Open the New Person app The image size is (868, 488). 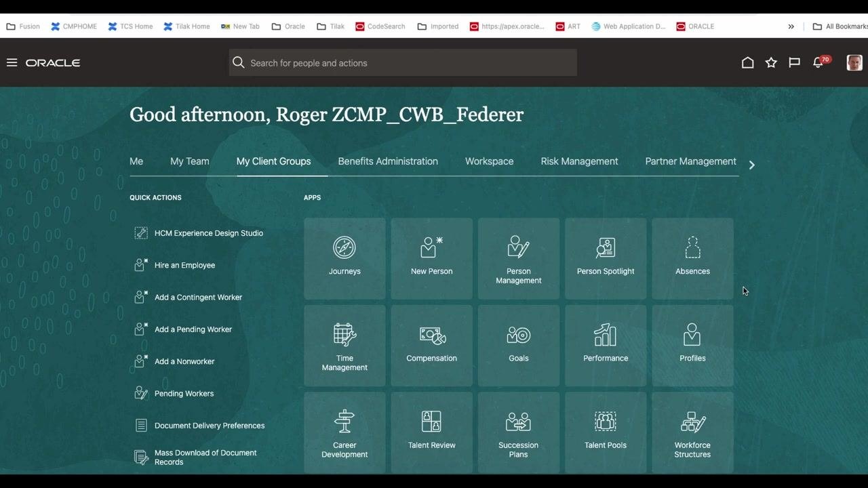tap(431, 258)
